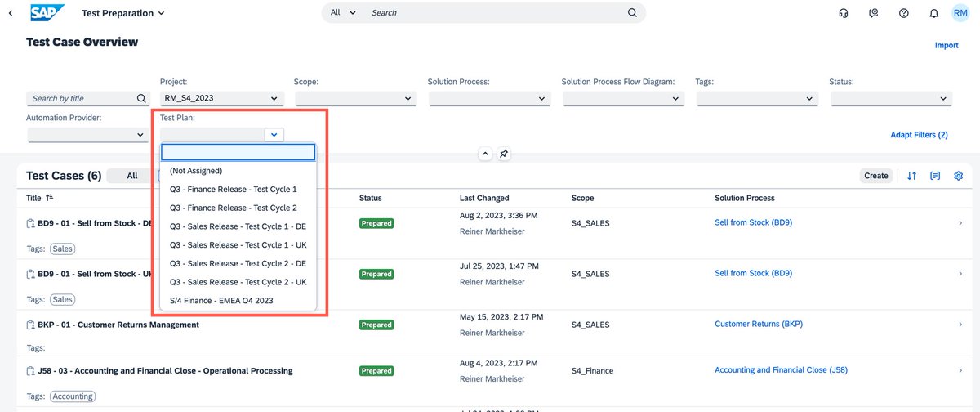Open the support headset icon
This screenshot has width=980, height=412.
point(844,13)
